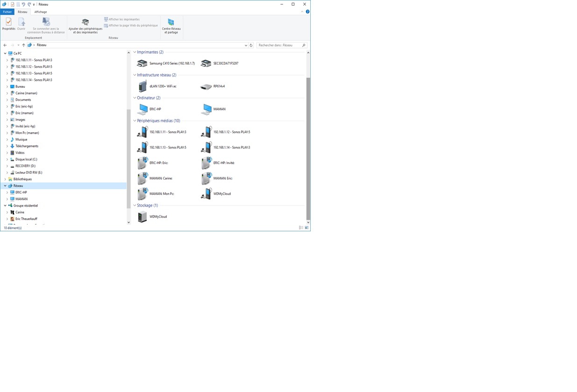Open recent locations dropdown arrow
The height and width of the screenshot is (392, 577).
pyautogui.click(x=18, y=45)
